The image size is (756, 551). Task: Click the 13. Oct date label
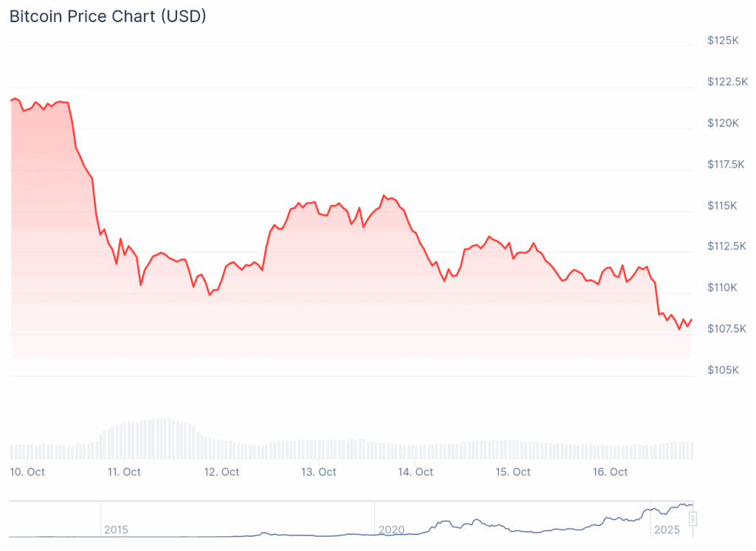(317, 472)
